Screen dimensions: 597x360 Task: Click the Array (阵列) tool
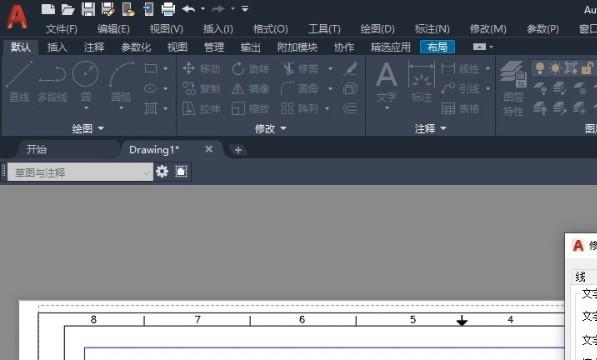click(299, 109)
